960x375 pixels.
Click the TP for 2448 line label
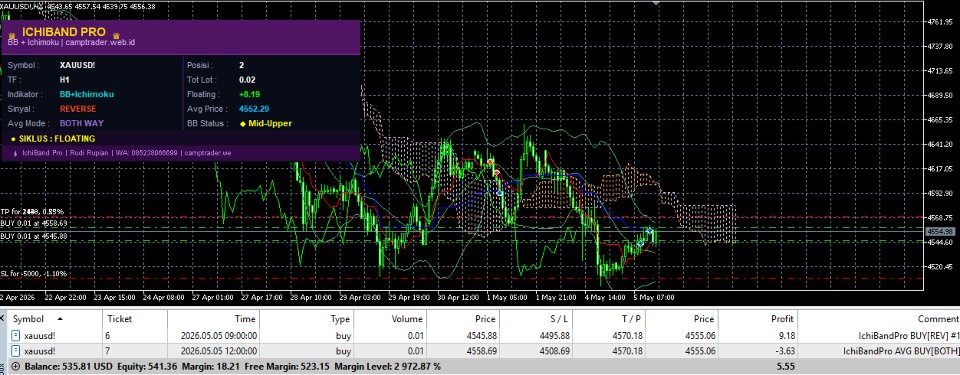point(32,212)
